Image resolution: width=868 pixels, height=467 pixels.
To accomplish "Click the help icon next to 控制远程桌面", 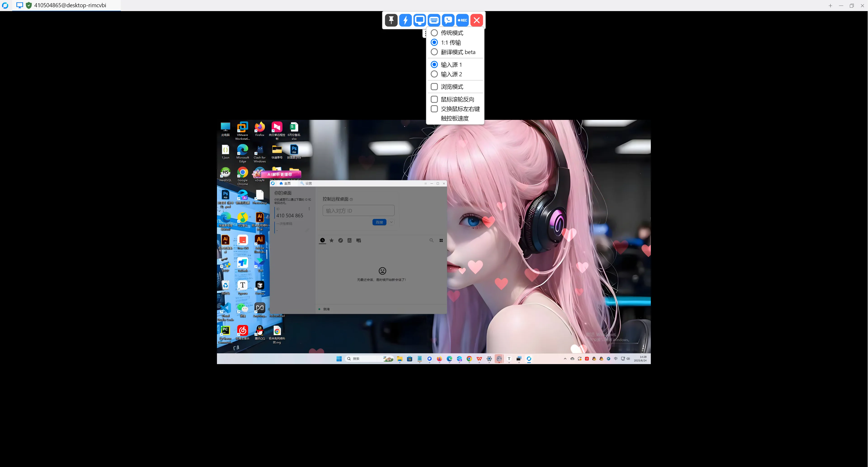I will [351, 199].
